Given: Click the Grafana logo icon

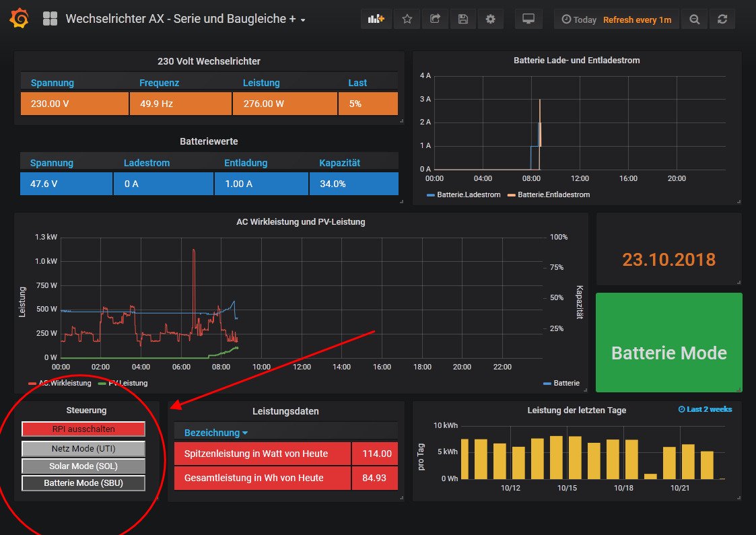Looking at the screenshot, I should [x=19, y=19].
